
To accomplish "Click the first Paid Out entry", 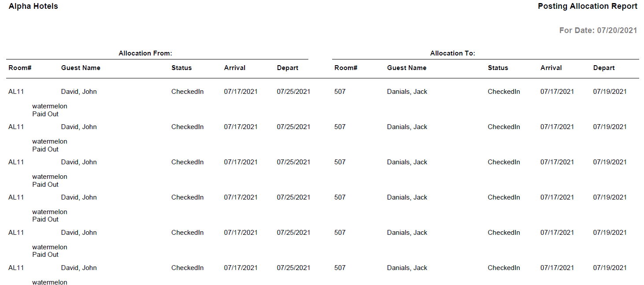I will point(45,114).
